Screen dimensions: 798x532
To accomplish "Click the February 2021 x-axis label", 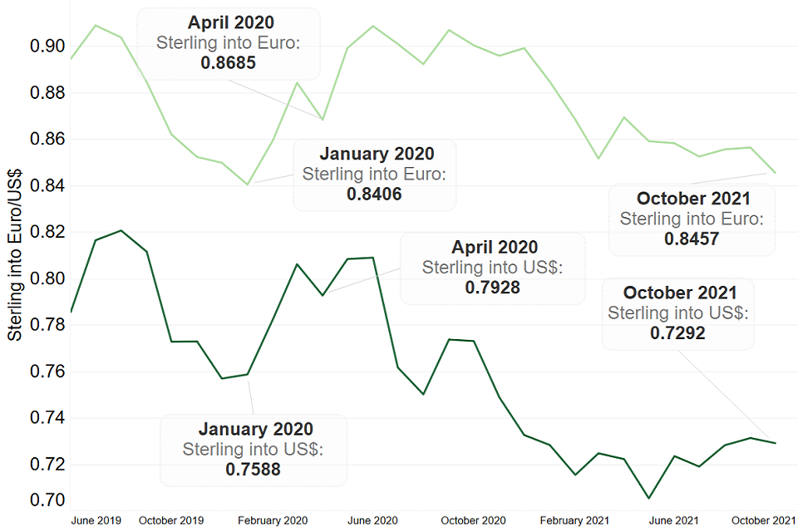I will click(574, 521).
